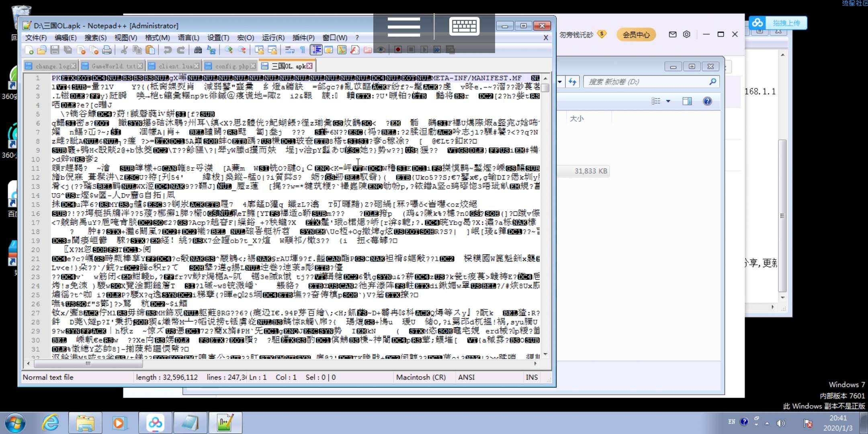Click the Close document toolbar icon

coord(81,50)
